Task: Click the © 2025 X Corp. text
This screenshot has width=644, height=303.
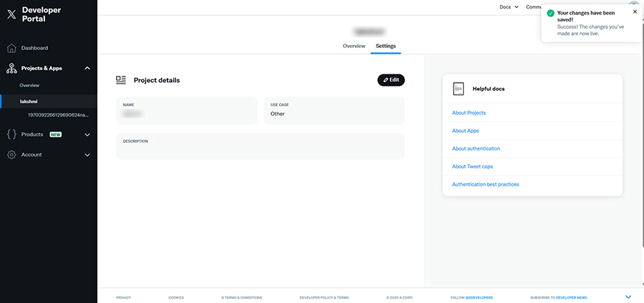Action: point(400,298)
